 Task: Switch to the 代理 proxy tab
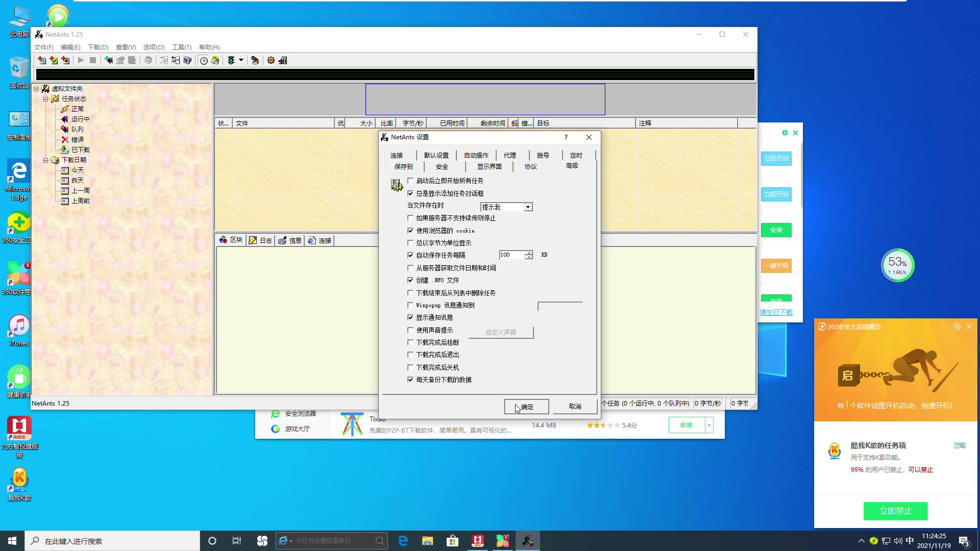[x=509, y=155]
